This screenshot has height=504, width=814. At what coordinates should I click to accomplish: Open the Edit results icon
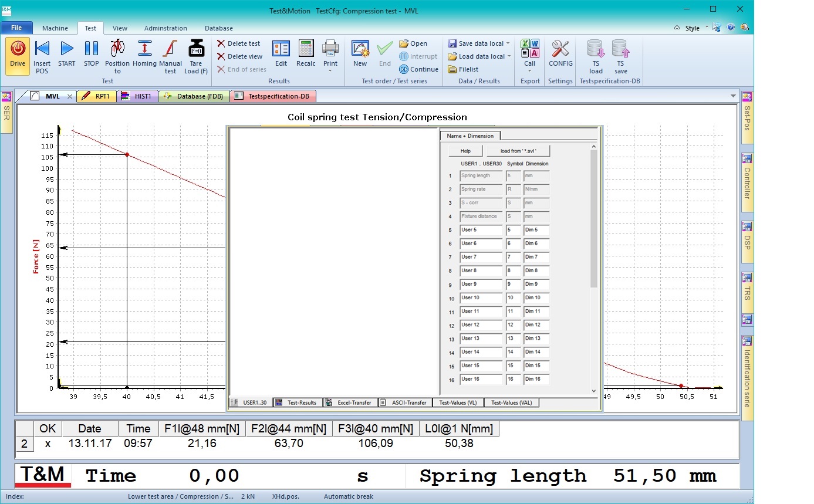point(281,49)
